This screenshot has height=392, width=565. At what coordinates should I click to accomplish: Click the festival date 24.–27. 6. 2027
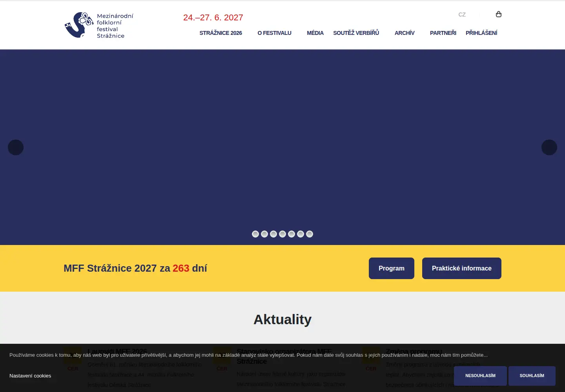[213, 18]
